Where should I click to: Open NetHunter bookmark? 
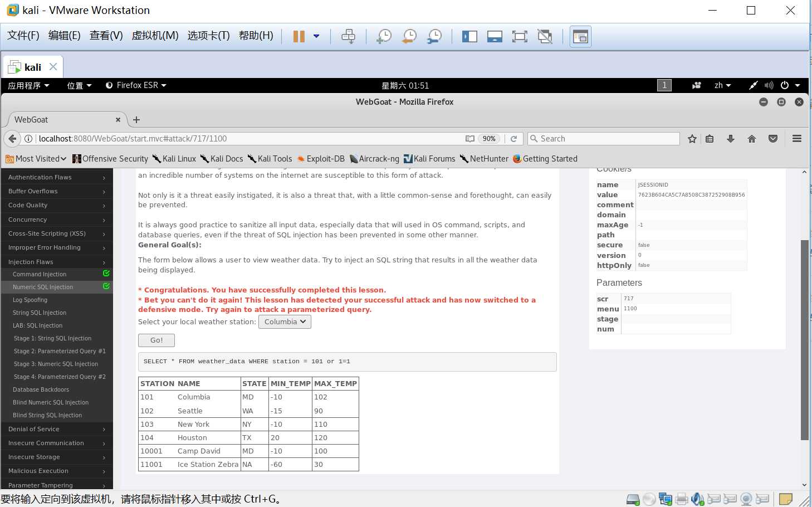coord(484,159)
